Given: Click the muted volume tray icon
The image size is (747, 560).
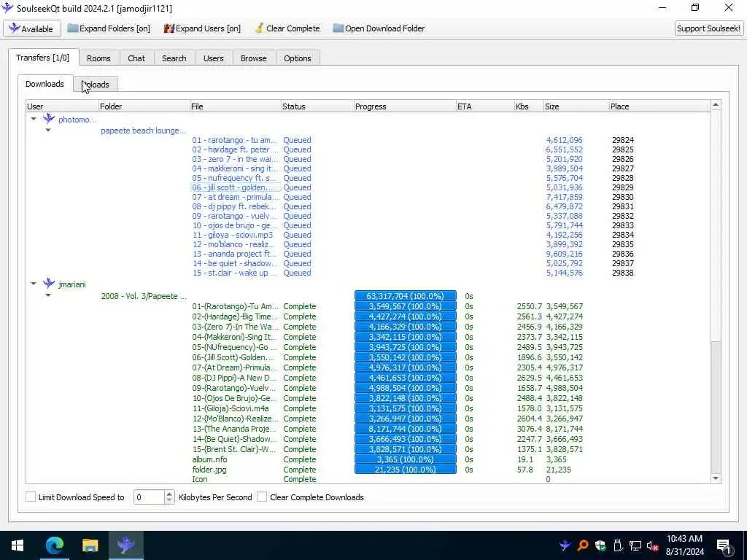Looking at the screenshot, I should click(653, 545).
